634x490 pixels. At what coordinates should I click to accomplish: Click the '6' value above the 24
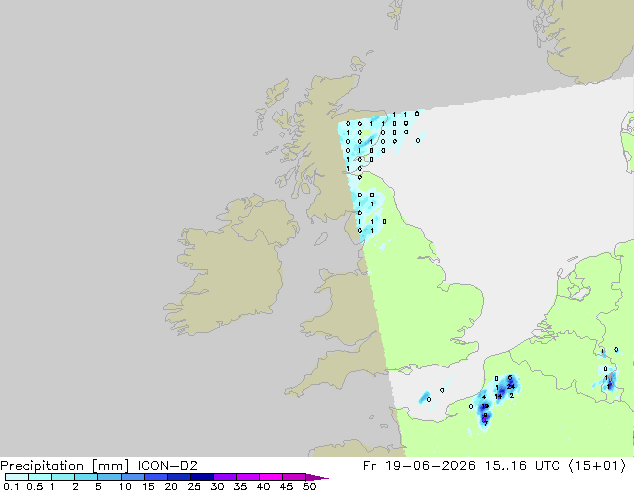pos(510,378)
